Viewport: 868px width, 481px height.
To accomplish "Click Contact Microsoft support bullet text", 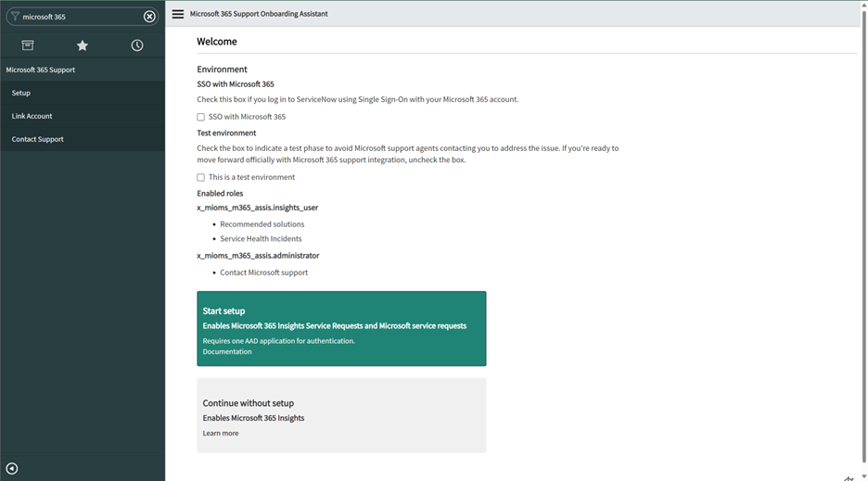I will click(263, 272).
